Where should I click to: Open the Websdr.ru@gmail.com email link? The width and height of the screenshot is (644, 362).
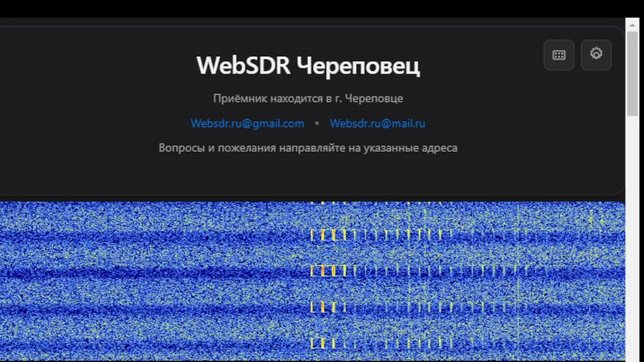[248, 123]
